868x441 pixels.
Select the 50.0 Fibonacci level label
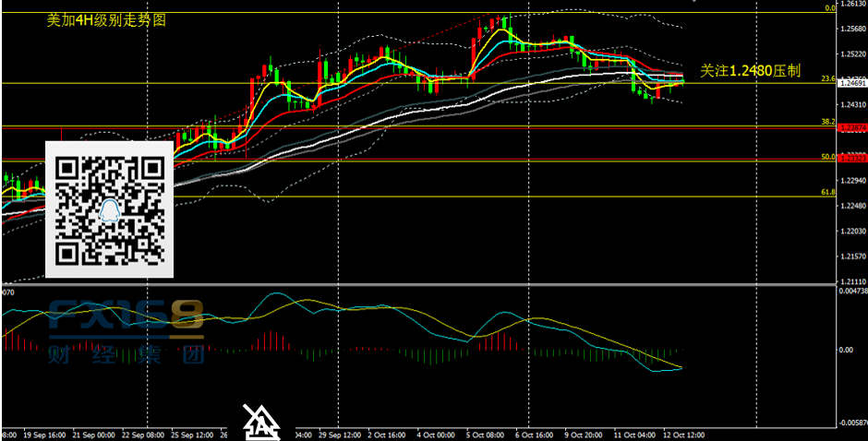tap(827, 157)
